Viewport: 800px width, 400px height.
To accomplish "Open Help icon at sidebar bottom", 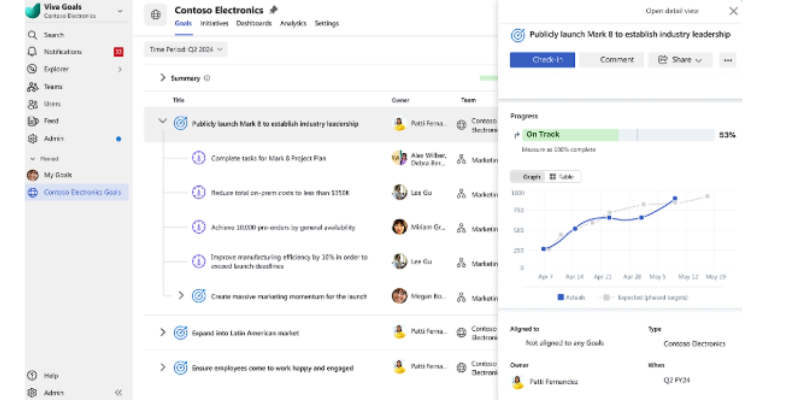I will click(33, 376).
